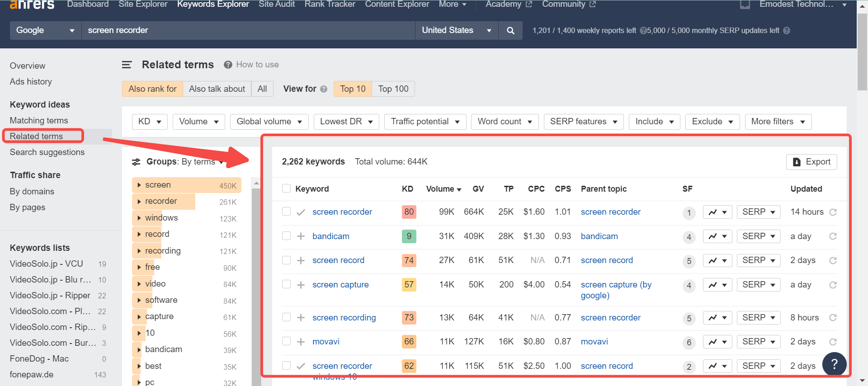Open the Word count filter dropdown
Screen dimensions: 868x386
[x=505, y=122]
